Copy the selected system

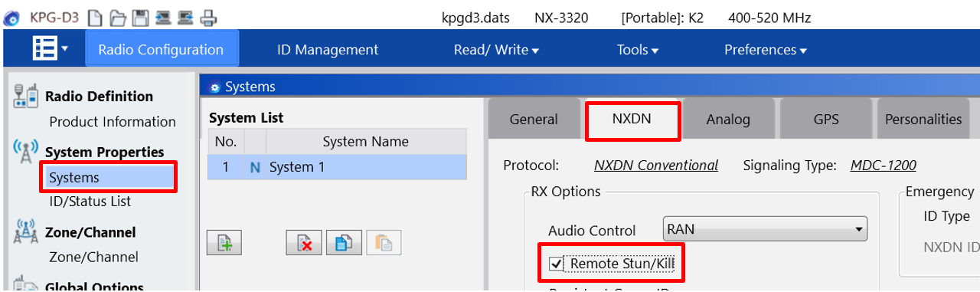[344, 242]
